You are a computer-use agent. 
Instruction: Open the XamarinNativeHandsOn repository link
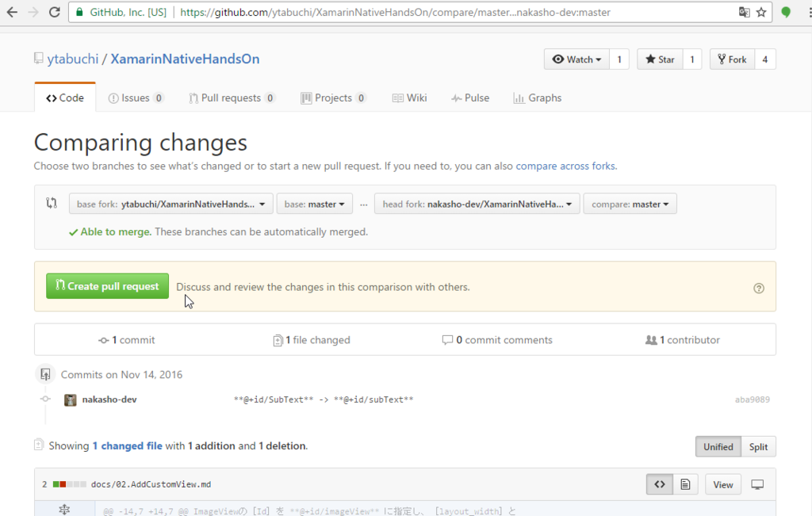pos(185,59)
